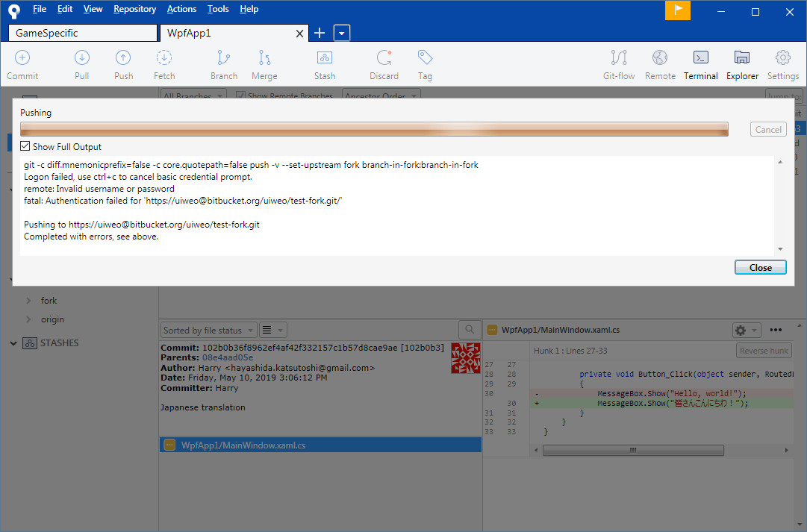Click the Reverse hunk button

tap(764, 351)
